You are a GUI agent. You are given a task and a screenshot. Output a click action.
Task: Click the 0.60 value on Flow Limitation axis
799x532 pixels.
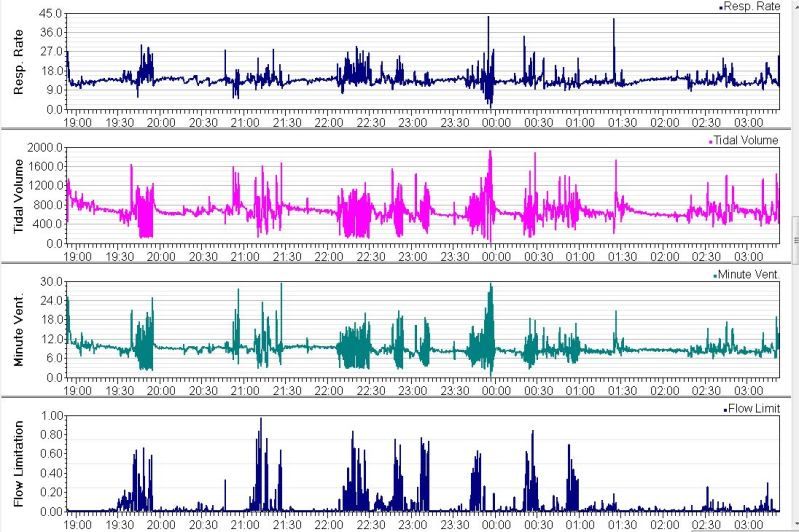coord(52,454)
